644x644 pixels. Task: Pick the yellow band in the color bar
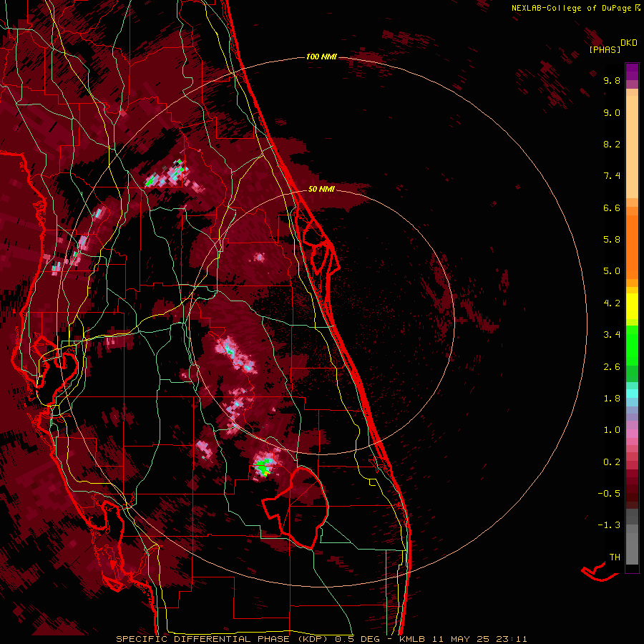(x=632, y=306)
